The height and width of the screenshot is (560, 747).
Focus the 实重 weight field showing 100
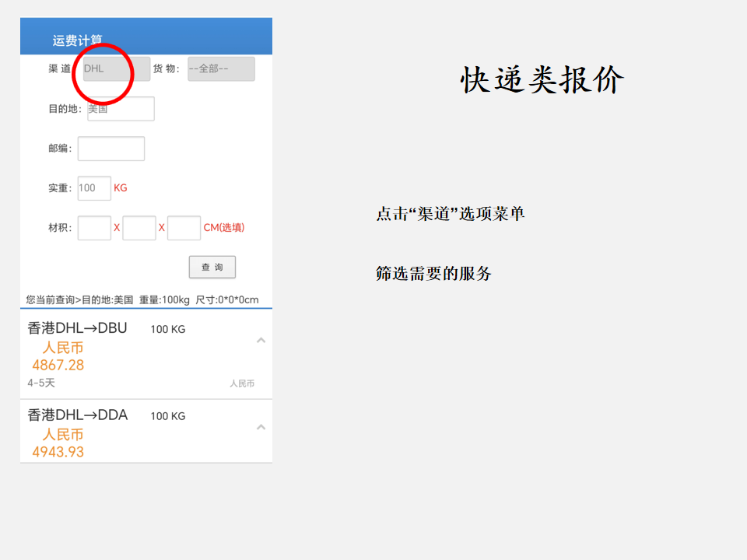[x=94, y=188]
